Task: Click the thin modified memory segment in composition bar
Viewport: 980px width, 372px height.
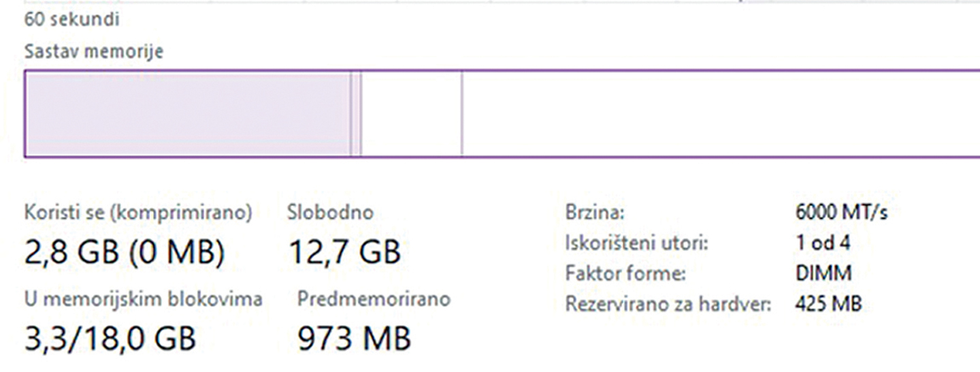Action: click(356, 114)
